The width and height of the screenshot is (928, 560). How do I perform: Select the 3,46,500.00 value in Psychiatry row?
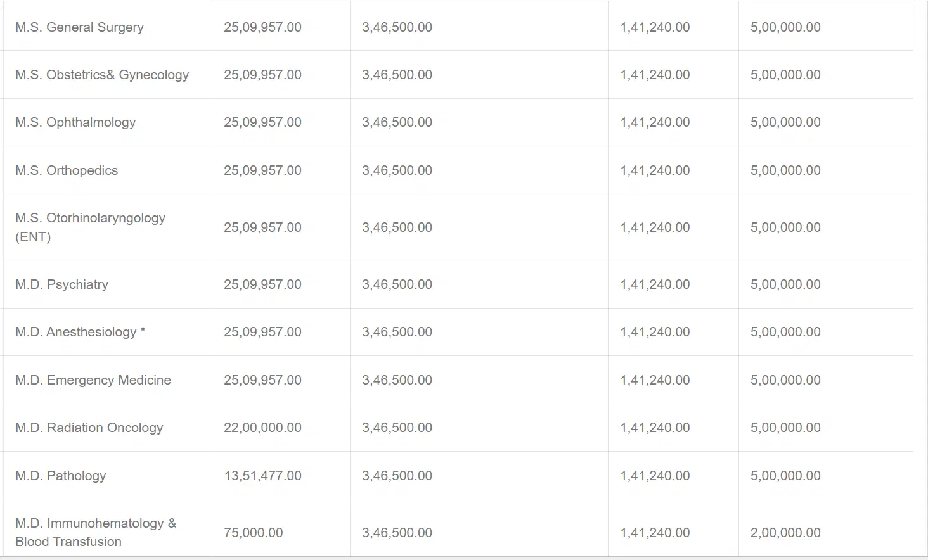point(397,284)
